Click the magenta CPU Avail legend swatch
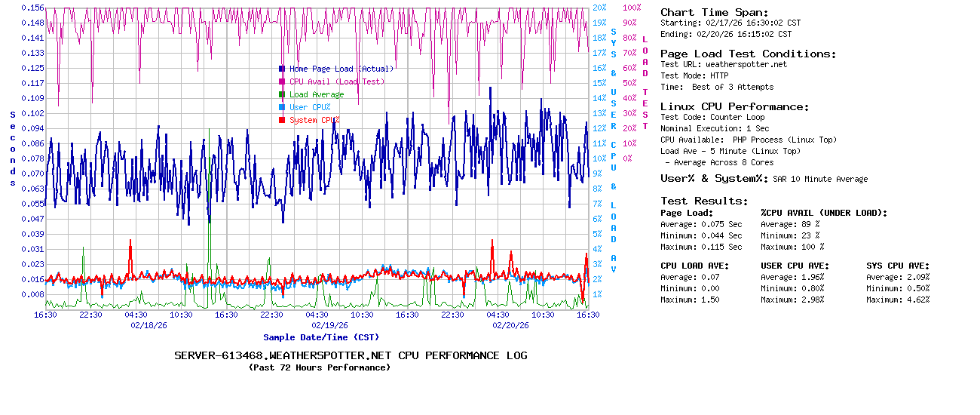This screenshot has width=980, height=415. (x=281, y=81)
